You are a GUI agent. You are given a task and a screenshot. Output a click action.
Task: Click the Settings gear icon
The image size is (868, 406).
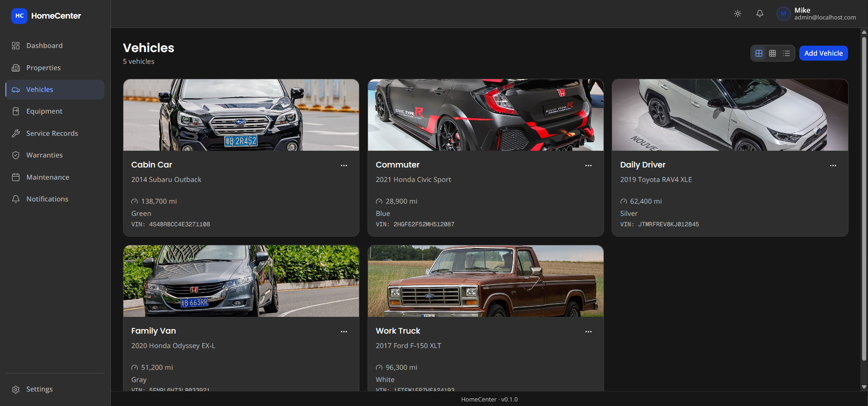point(16,390)
